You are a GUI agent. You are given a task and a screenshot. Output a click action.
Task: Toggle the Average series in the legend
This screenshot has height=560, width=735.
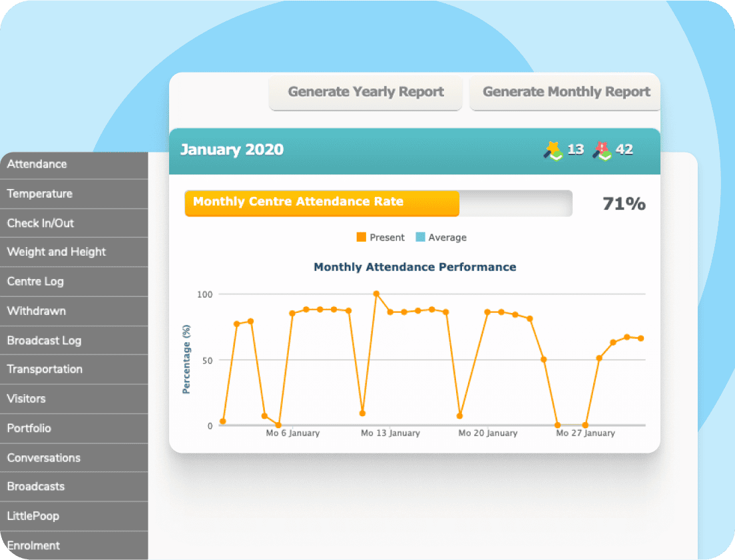pos(441,237)
